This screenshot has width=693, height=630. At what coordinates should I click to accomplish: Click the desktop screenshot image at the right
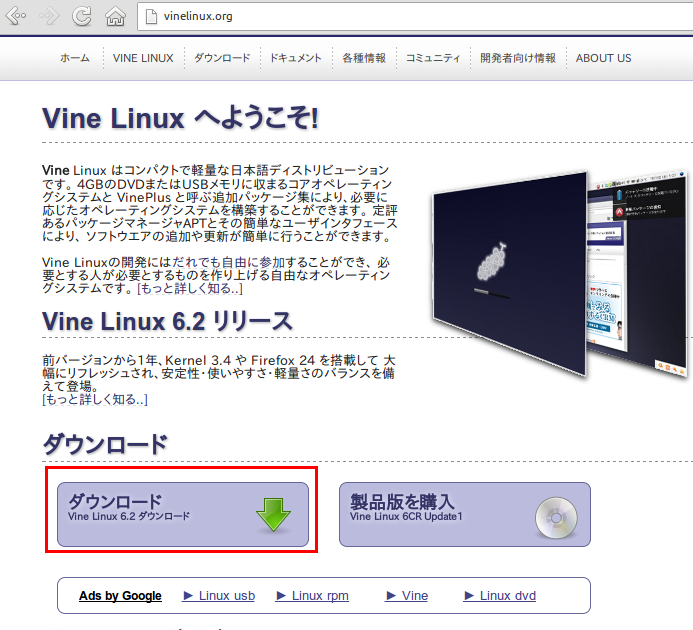click(x=637, y=274)
